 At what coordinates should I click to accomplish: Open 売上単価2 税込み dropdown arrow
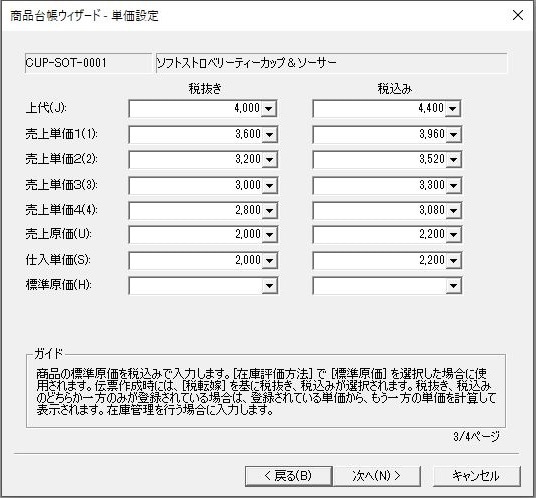click(x=453, y=160)
